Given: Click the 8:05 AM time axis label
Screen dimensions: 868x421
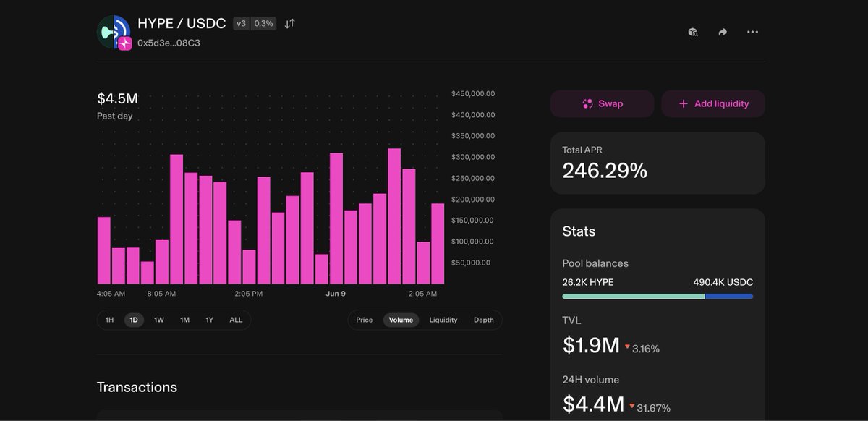Looking at the screenshot, I should click(x=161, y=294).
